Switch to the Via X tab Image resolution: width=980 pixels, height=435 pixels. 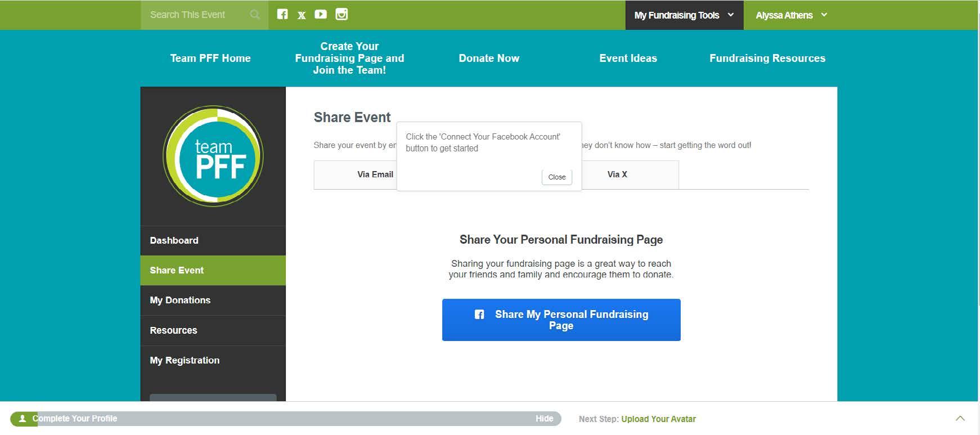(x=617, y=174)
